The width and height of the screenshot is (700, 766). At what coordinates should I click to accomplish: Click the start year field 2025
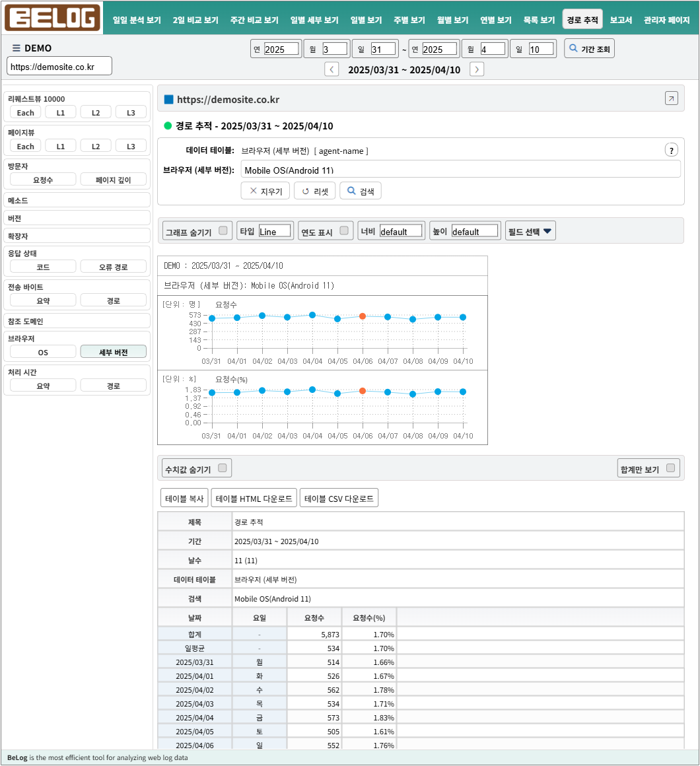[x=281, y=49]
